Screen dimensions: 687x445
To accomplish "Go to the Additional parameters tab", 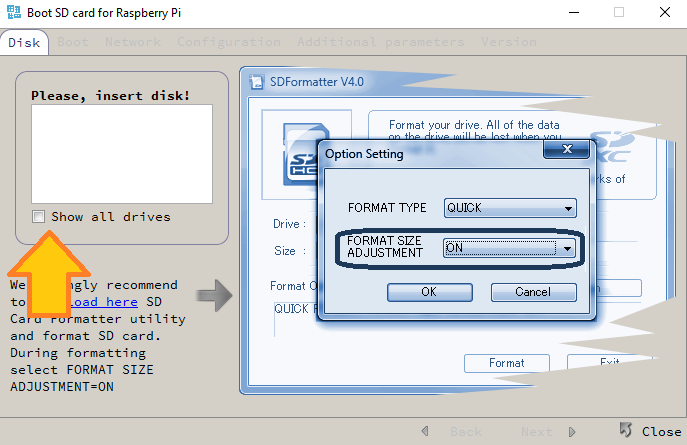I will coord(380,42).
